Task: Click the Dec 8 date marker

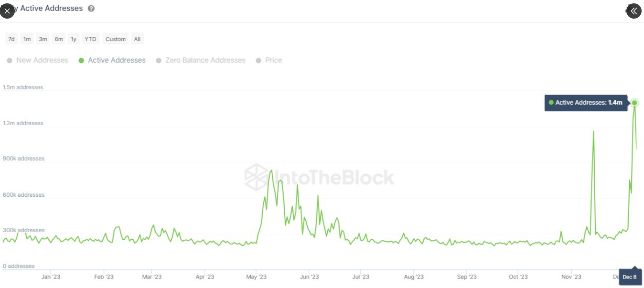Action: click(629, 277)
